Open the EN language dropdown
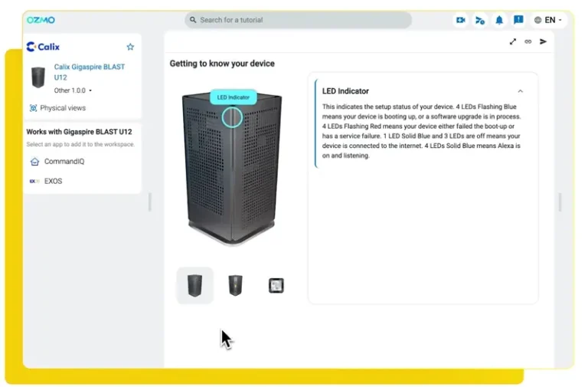This screenshot has height=387, width=588. click(548, 20)
